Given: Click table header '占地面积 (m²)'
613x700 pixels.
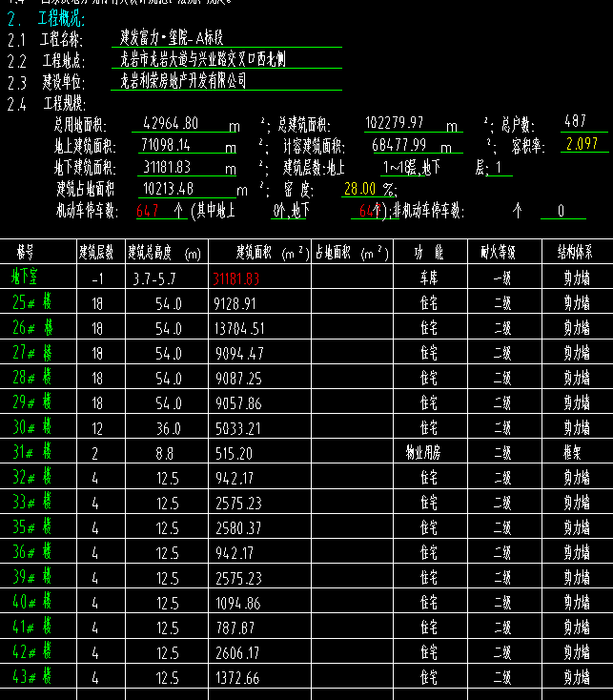Looking at the screenshot, I should [x=352, y=253].
